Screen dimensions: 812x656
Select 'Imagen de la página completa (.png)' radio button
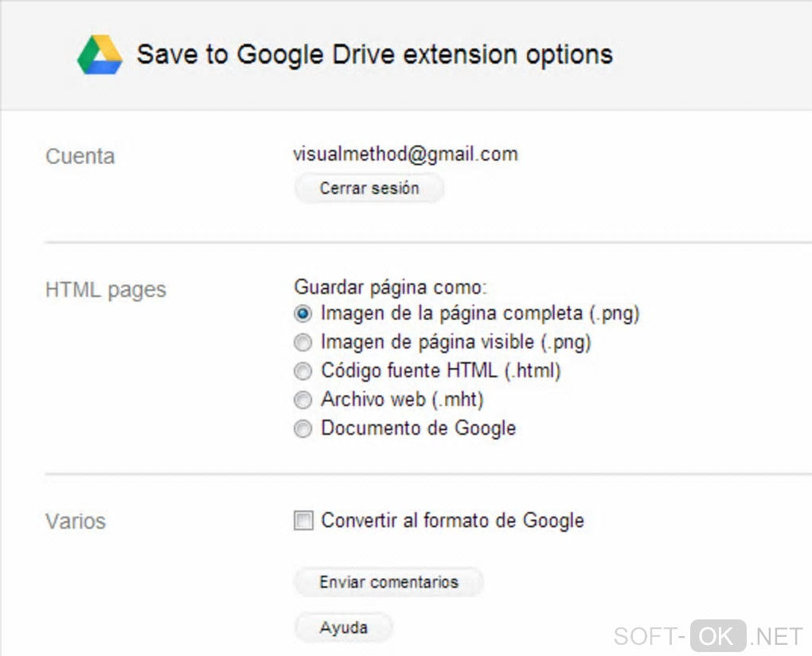tap(303, 314)
